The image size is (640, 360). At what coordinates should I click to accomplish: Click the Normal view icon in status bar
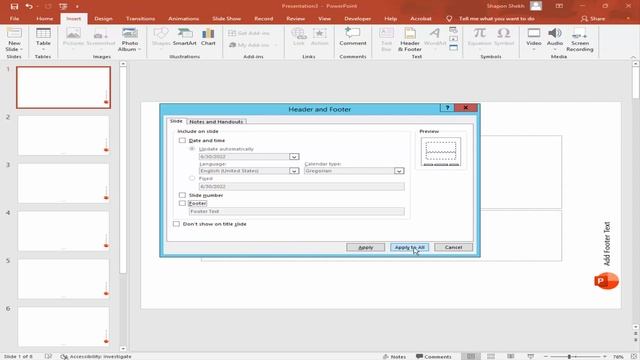pos(471,356)
